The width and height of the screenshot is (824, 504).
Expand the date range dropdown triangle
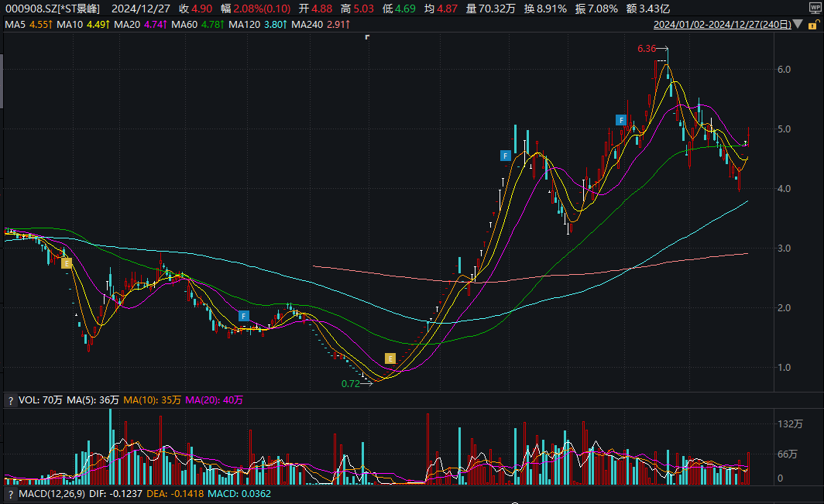point(798,24)
